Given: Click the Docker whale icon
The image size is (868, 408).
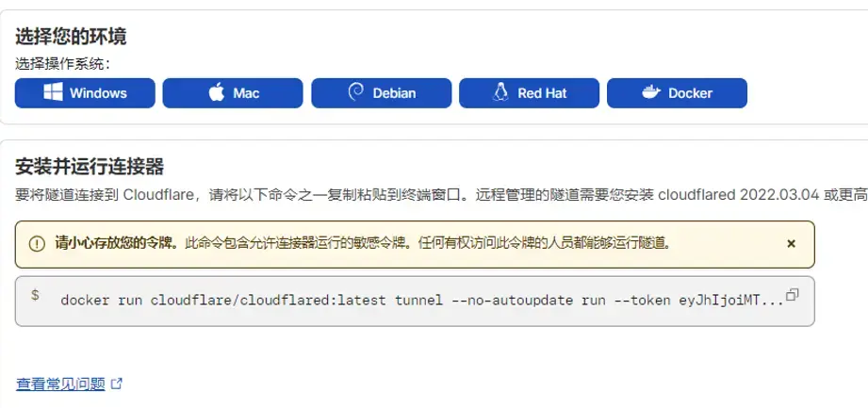Looking at the screenshot, I should click(651, 92).
